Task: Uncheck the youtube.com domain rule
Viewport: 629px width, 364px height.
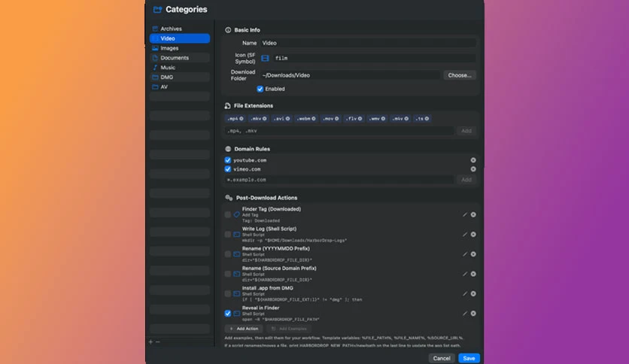Action: coord(228,160)
